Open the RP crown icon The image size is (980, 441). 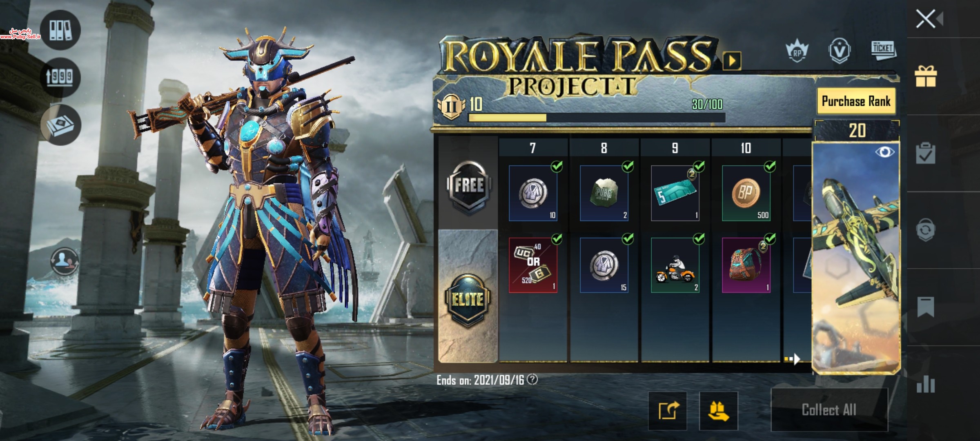[796, 51]
